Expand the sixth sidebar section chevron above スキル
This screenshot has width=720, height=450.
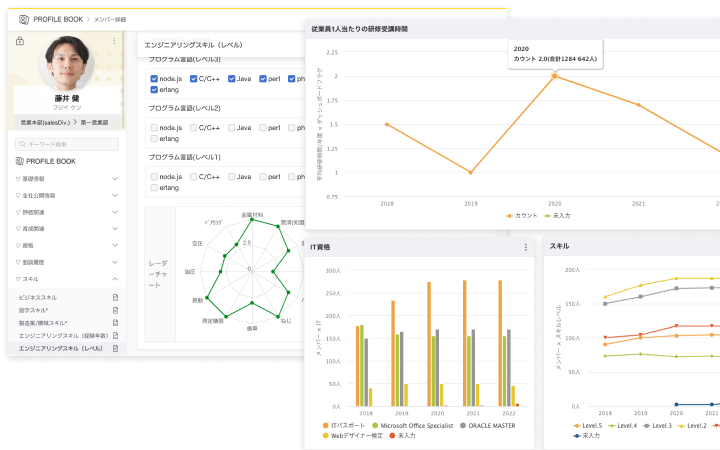coord(115,262)
